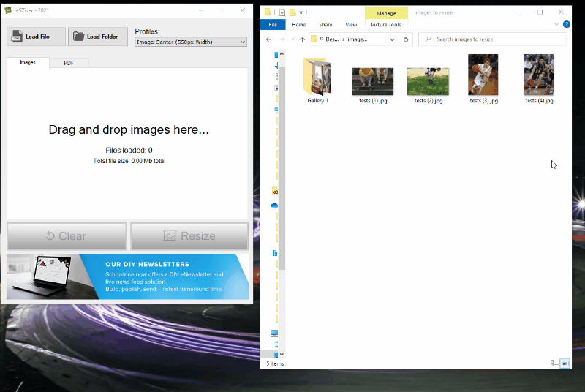Select the tests (1).jpg thumbnail
This screenshot has width=585, height=392.
[x=372, y=81]
